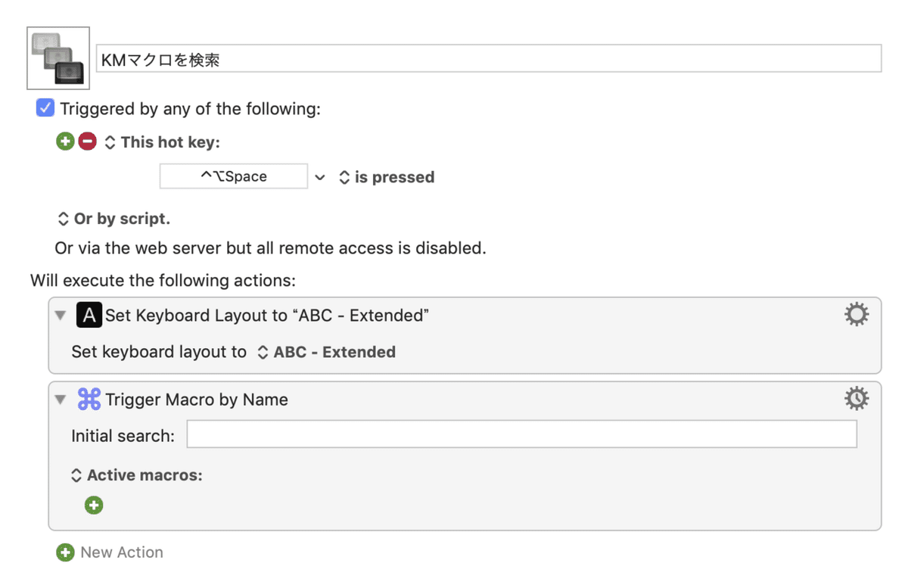Choose layout from "ABC - Extended" popup

(326, 352)
